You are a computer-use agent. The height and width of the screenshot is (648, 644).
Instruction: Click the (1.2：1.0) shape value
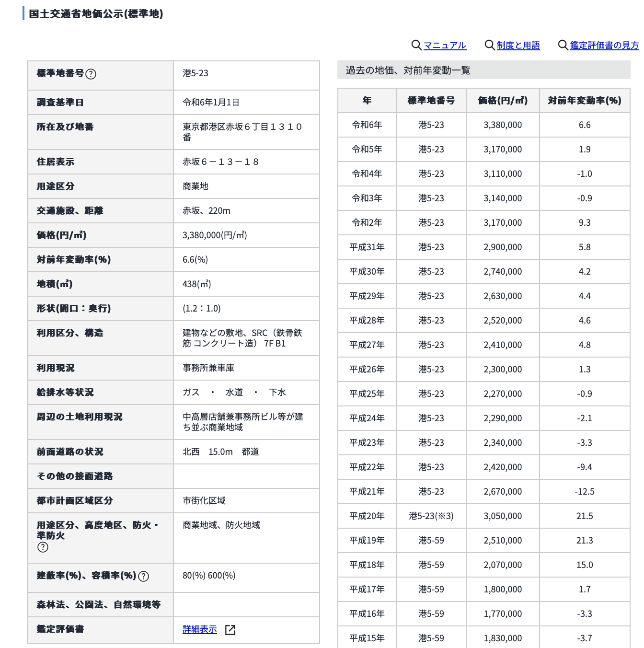202,309
